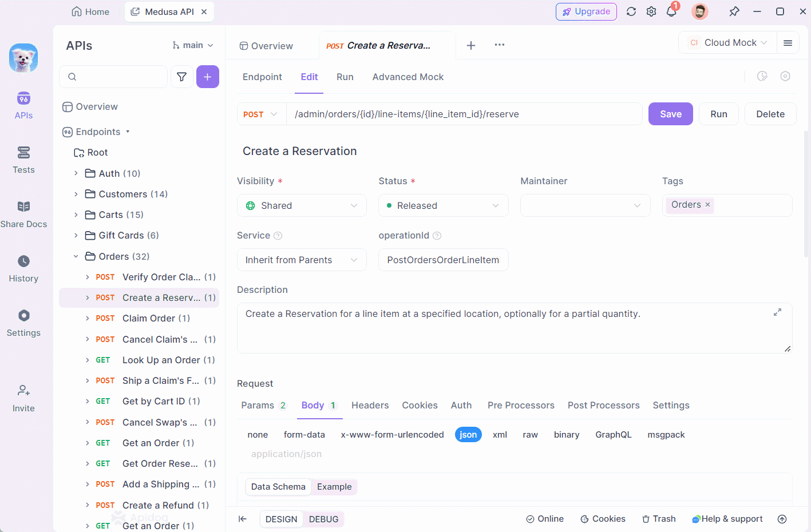811x532 pixels.
Task: Click the Save button
Action: pyautogui.click(x=671, y=114)
